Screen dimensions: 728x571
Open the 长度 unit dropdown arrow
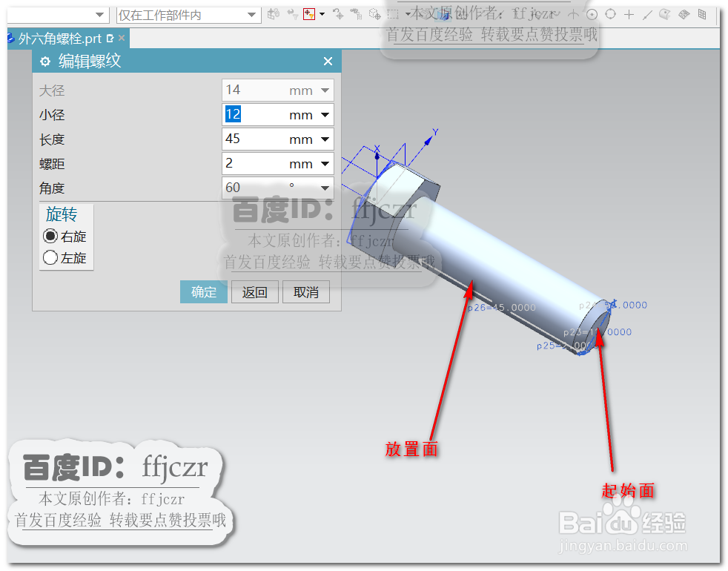[x=325, y=139]
